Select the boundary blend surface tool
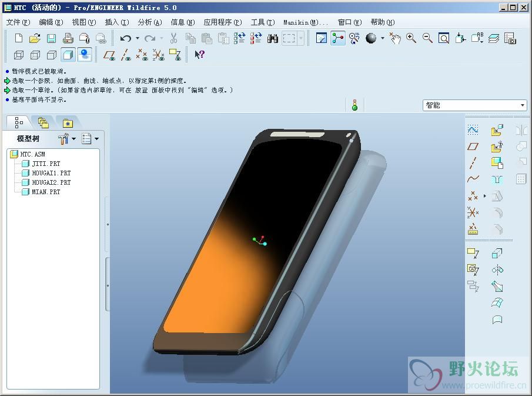 [497, 302]
